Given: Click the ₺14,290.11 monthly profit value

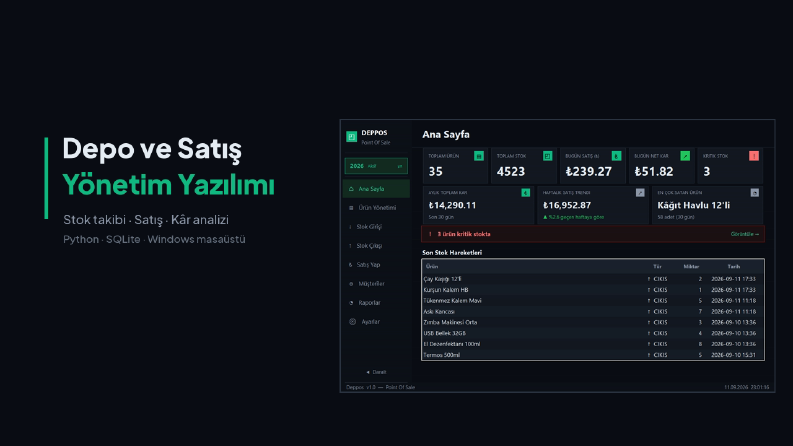Looking at the screenshot, I should pyautogui.click(x=452, y=205).
